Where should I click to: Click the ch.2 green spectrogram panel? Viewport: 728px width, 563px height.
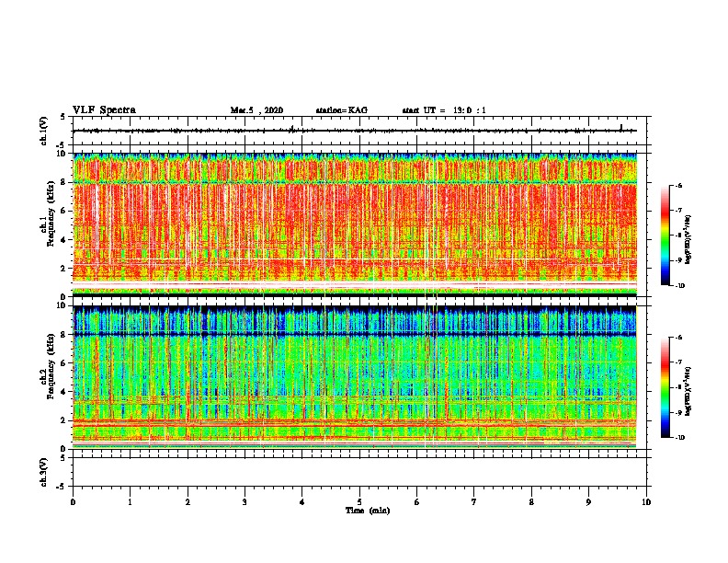click(355, 377)
